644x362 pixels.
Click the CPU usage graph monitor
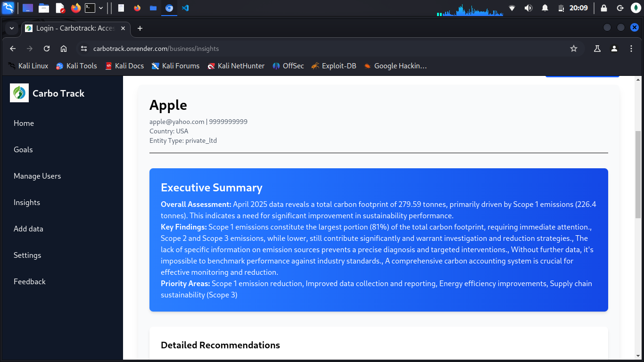coord(470,9)
